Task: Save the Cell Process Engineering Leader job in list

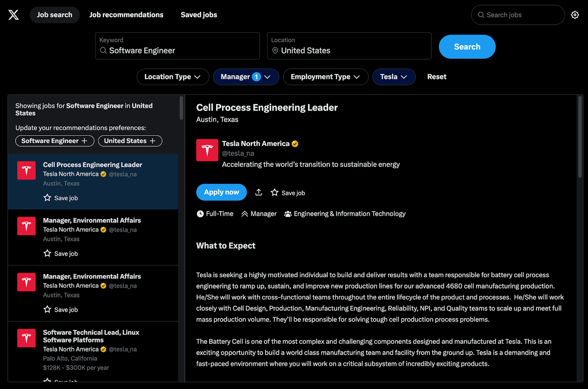Action: [x=61, y=198]
